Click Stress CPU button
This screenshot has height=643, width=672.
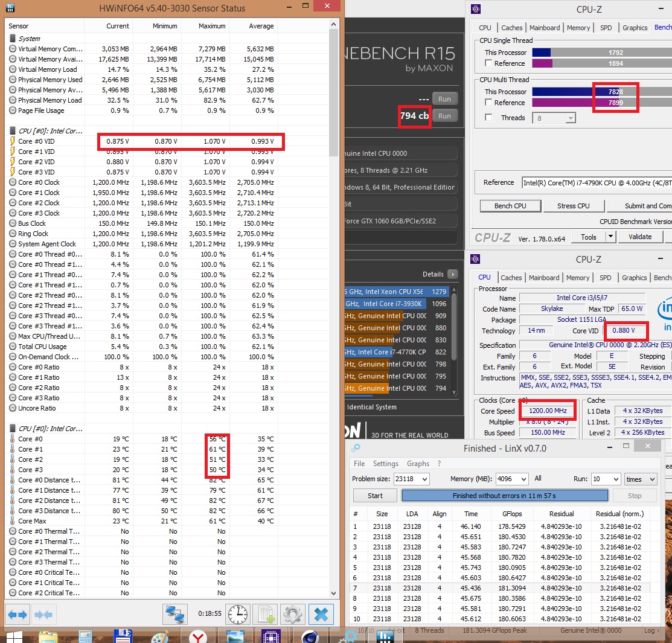tap(574, 206)
